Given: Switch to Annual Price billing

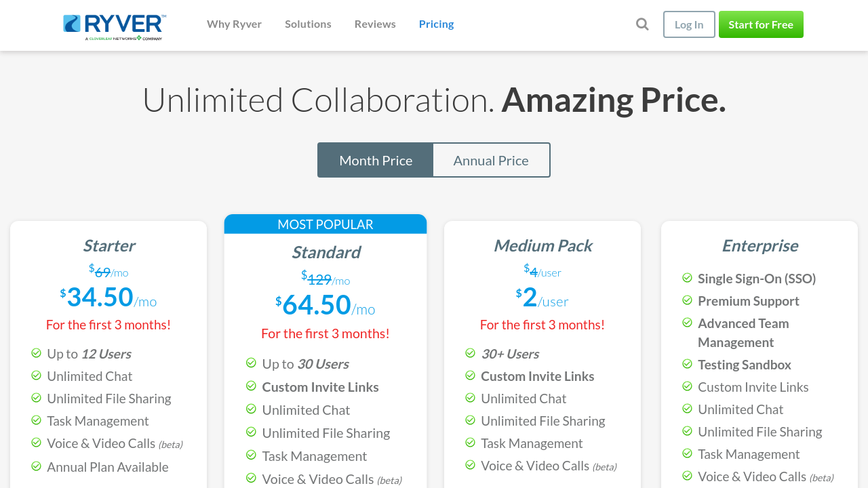Looking at the screenshot, I should point(491,161).
